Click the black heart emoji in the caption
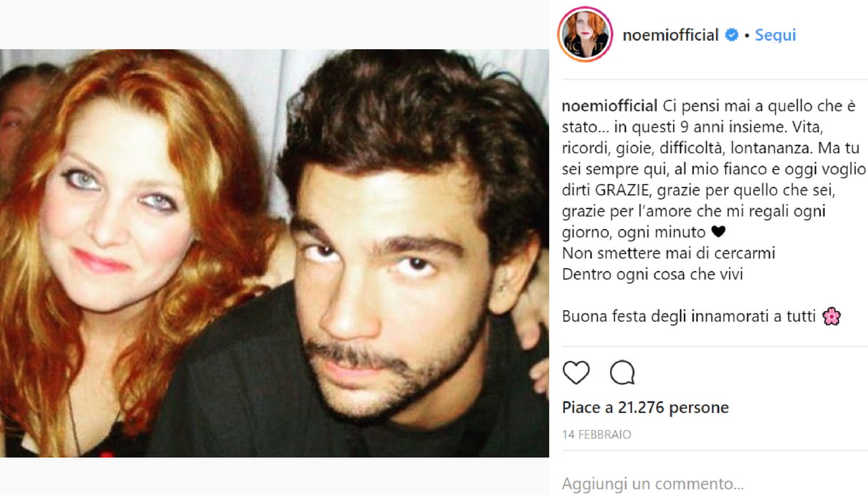Viewport: 868px width, 495px height. (718, 232)
